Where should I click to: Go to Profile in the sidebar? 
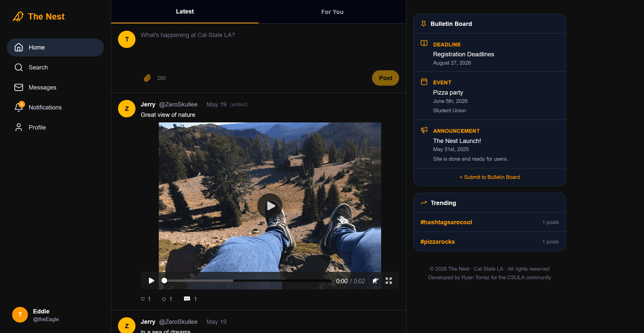pyautogui.click(x=55, y=127)
